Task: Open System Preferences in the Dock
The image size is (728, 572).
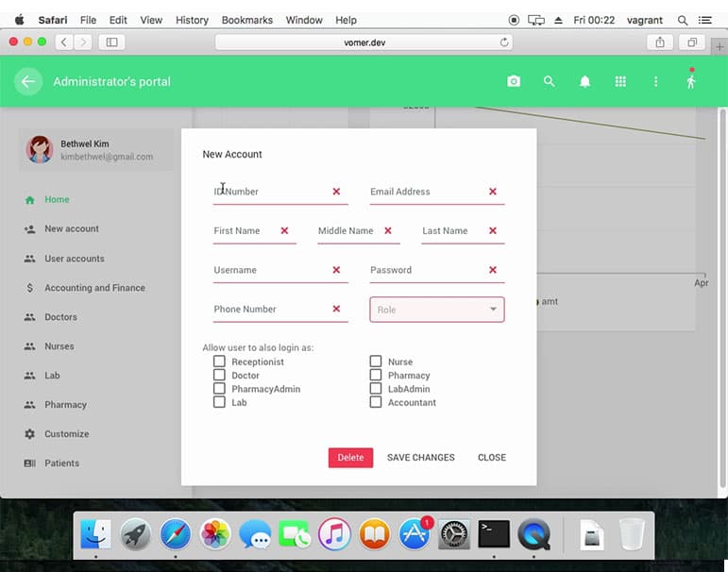Action: pos(454,534)
